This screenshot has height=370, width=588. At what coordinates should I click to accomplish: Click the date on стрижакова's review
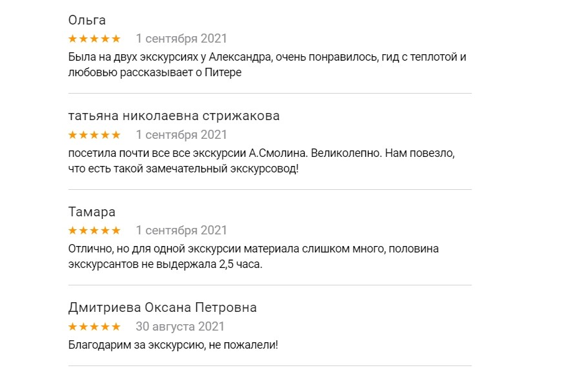[181, 135]
